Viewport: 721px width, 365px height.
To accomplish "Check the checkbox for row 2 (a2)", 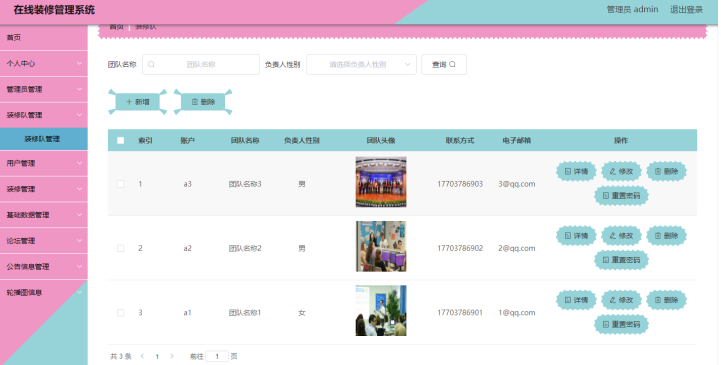I will pyautogui.click(x=120, y=248).
